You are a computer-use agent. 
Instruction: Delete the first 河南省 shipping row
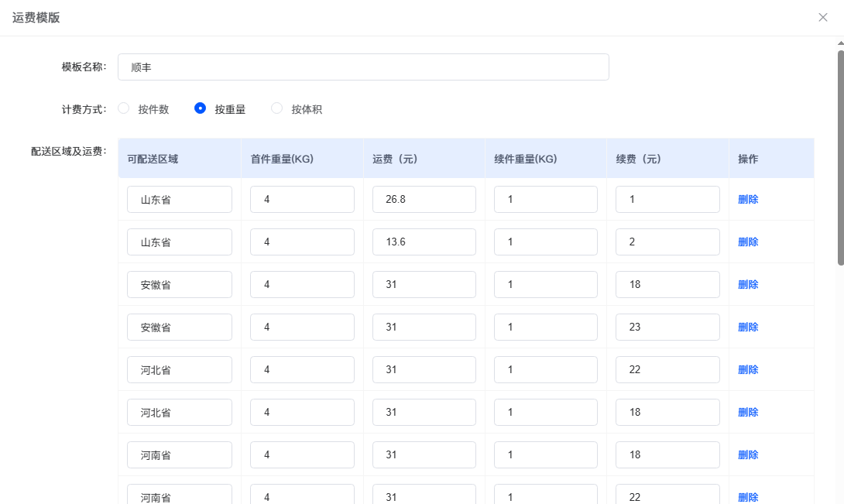(746, 454)
